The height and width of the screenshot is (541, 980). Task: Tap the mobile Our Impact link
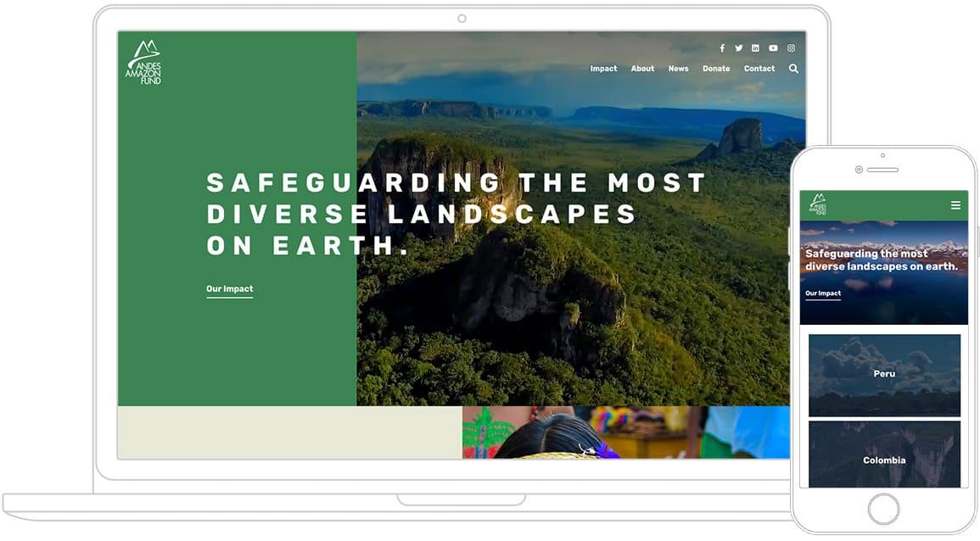[x=823, y=293]
